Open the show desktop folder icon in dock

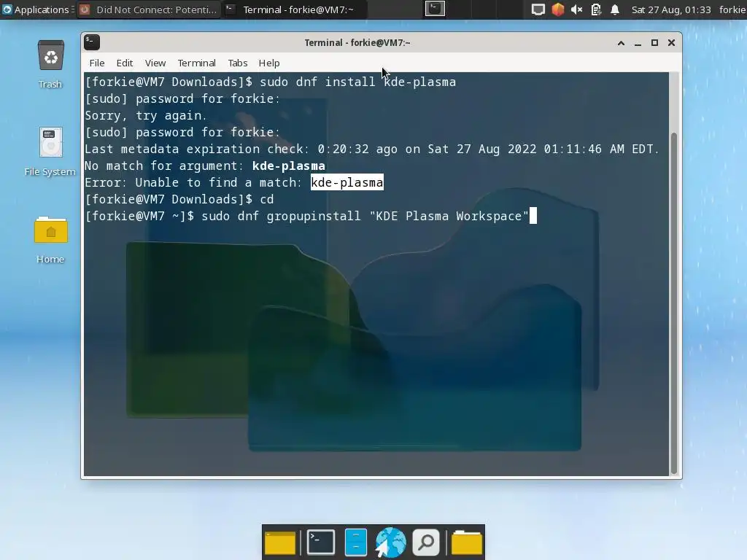tap(280, 542)
